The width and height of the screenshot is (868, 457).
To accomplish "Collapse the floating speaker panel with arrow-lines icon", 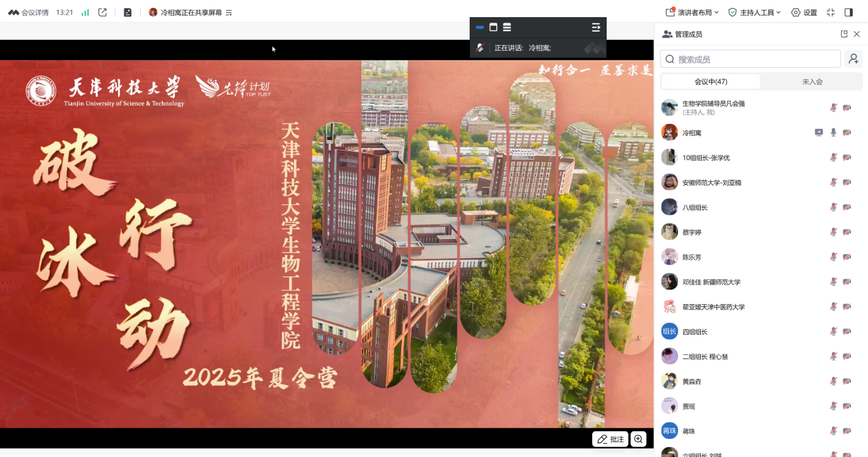I will click(596, 27).
